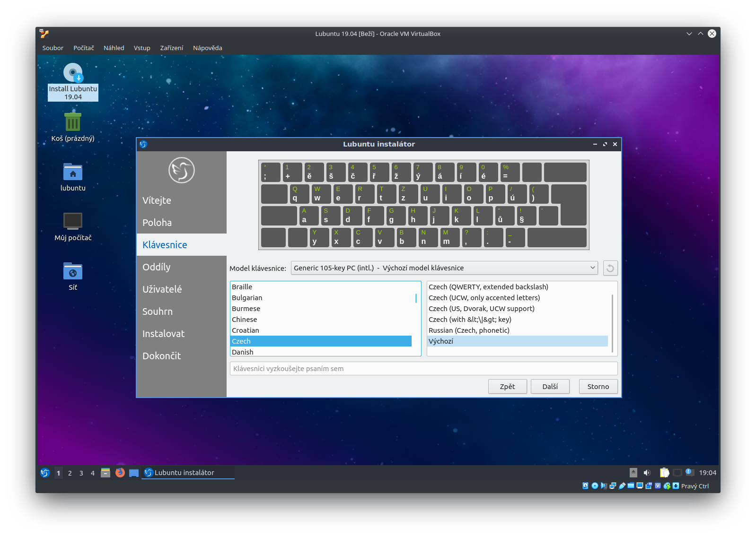Select the Můj počítač desktop icon
756x537 pixels.
click(73, 227)
